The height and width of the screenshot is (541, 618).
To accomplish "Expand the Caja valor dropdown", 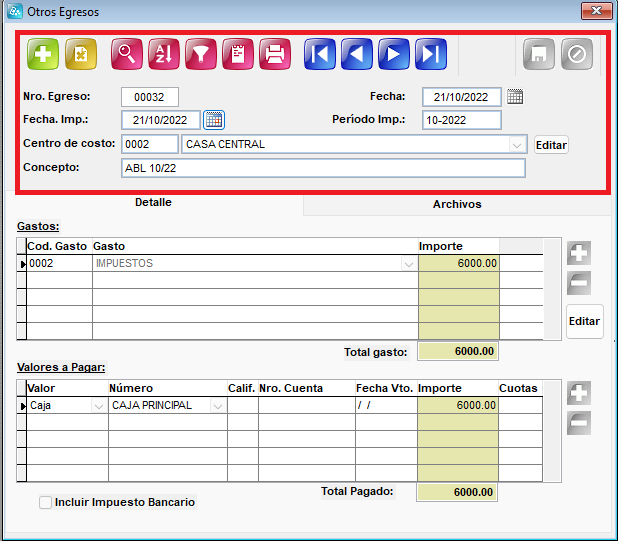I will click(x=99, y=406).
